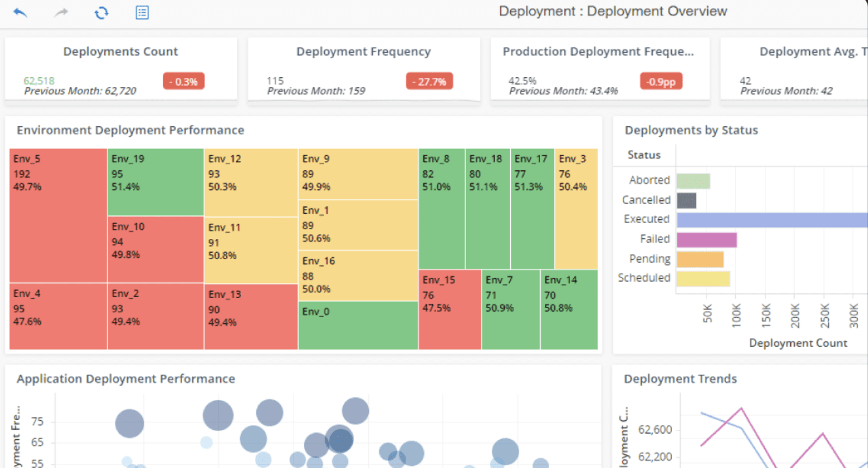Select the Env_7 treemap tile
The height and width of the screenshot is (468, 868).
511,310
